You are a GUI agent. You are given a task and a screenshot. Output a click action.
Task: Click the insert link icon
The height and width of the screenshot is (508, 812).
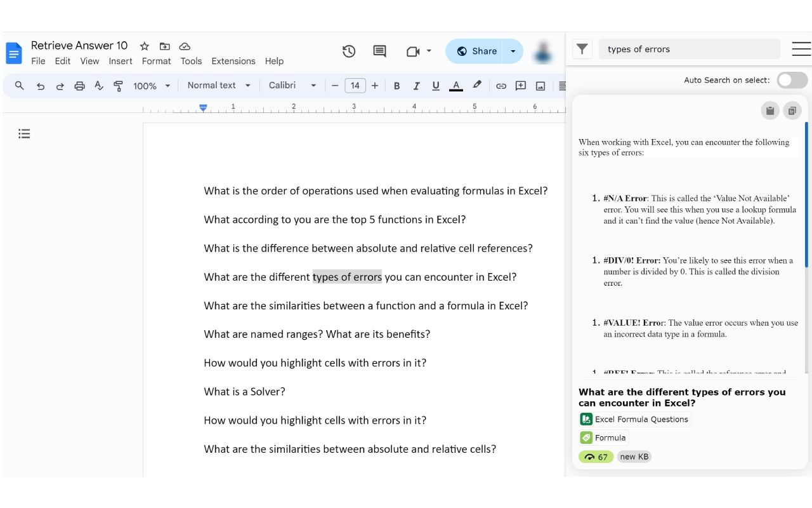point(501,86)
